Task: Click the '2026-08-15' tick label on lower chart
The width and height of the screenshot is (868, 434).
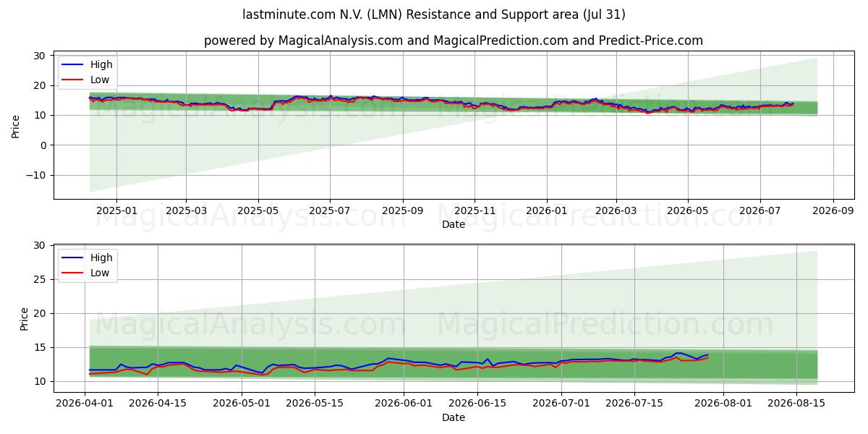Action: coord(796,404)
